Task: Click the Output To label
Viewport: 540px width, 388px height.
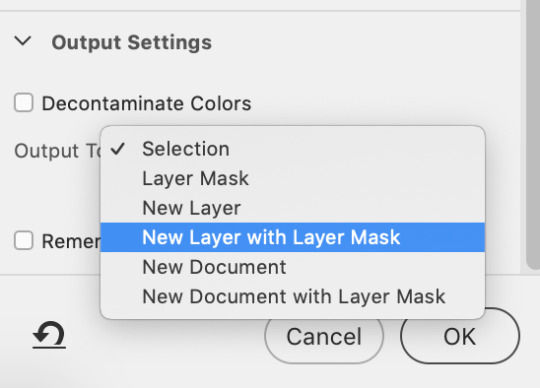Action: [x=57, y=151]
